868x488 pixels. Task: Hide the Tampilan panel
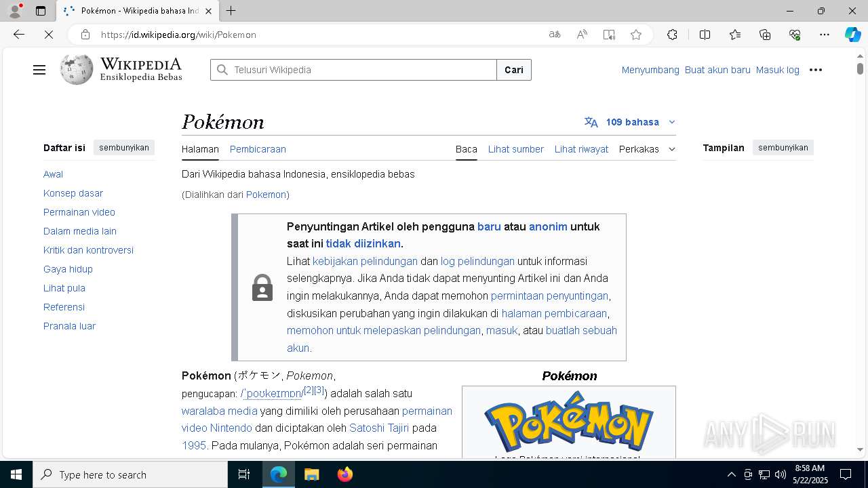click(x=783, y=148)
